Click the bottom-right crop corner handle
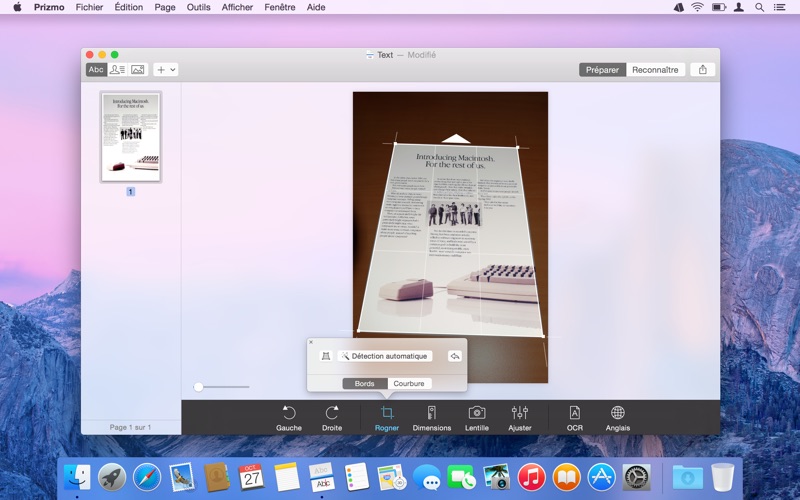Screen dimensions: 800x500 pos(543,337)
